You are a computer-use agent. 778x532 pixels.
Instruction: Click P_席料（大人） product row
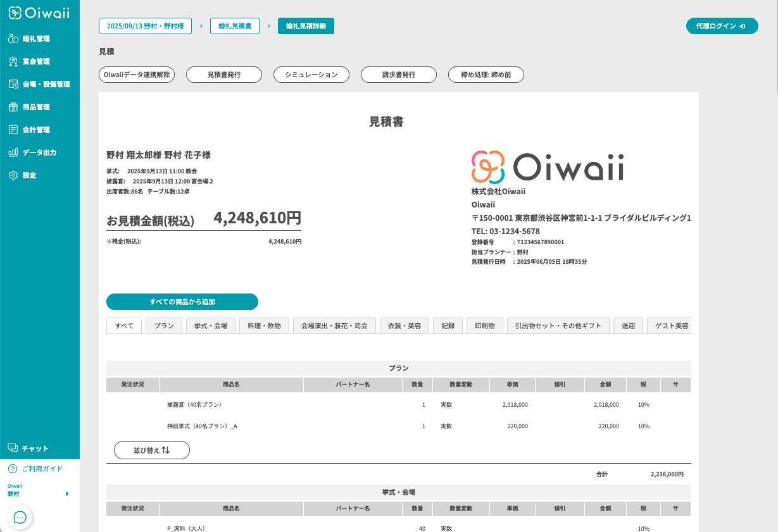[399, 528]
